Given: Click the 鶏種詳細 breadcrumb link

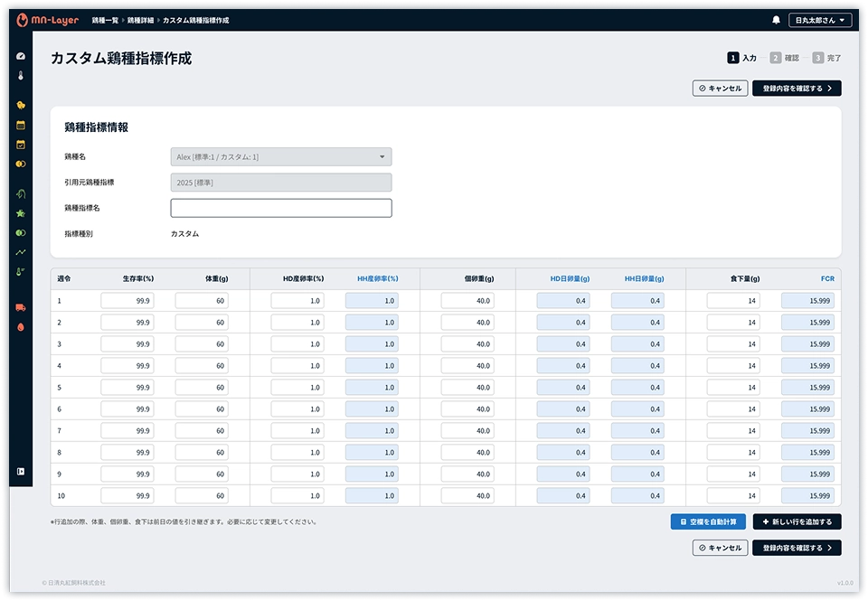Looking at the screenshot, I should tap(140, 20).
